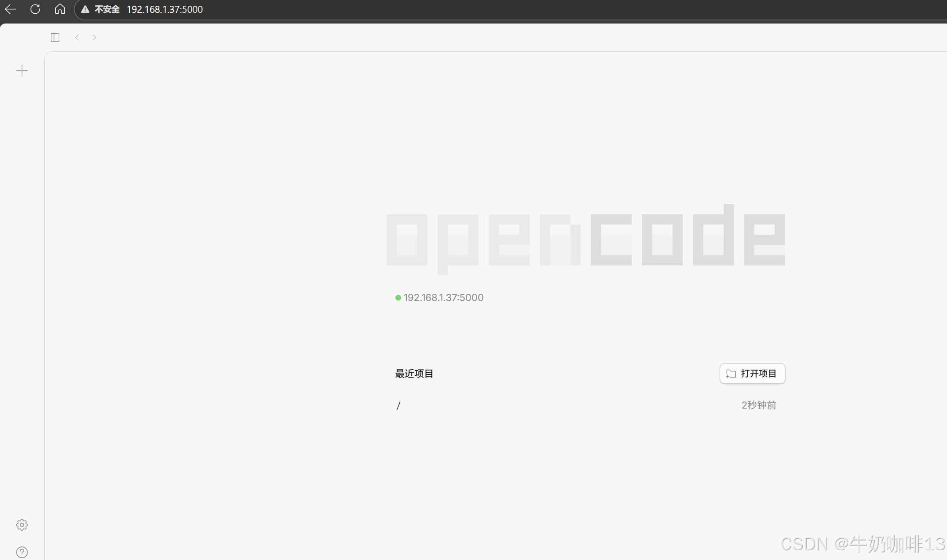This screenshot has height=560, width=947.
Task: Click the 不安全 security label
Action: coord(107,9)
